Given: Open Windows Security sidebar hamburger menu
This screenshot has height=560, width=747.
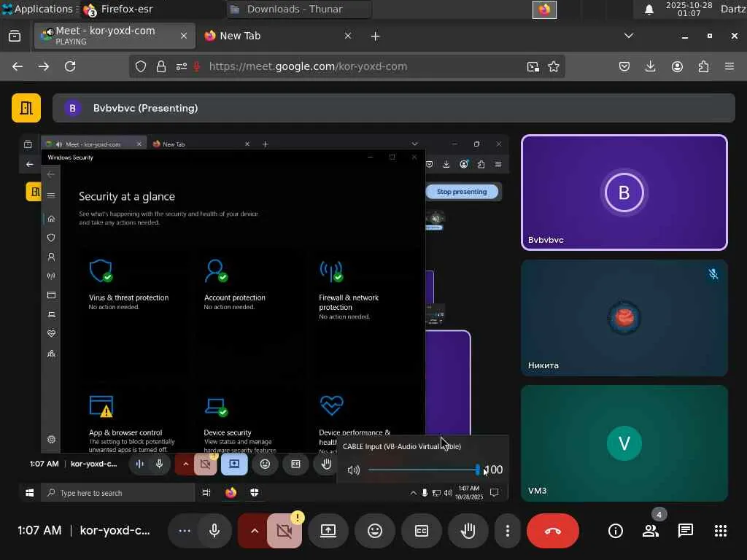Looking at the screenshot, I should 51,195.
